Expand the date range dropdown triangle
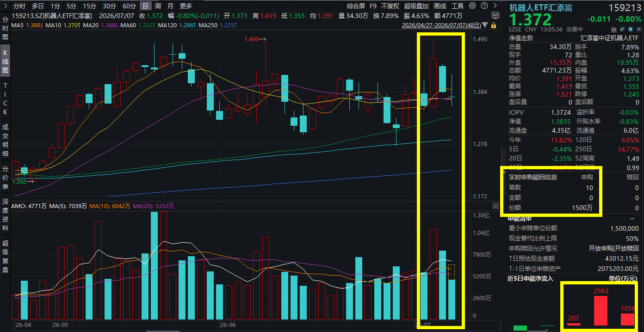The height and width of the screenshot is (332, 644). pos(485,25)
